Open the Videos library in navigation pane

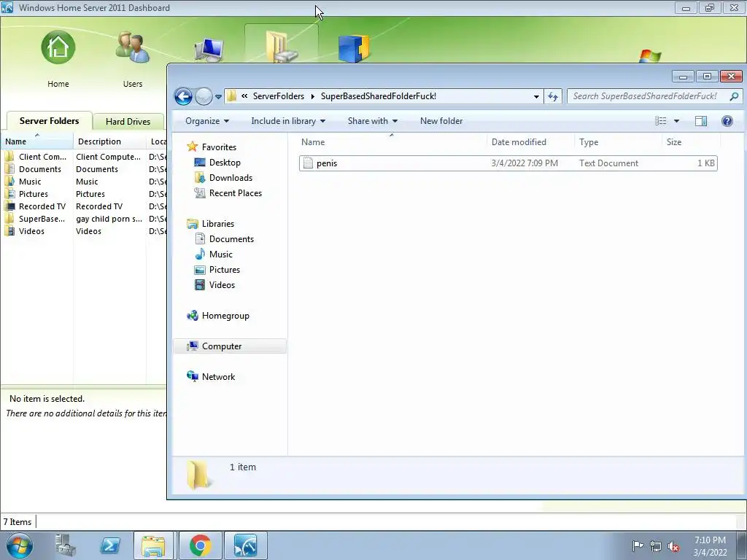point(222,285)
